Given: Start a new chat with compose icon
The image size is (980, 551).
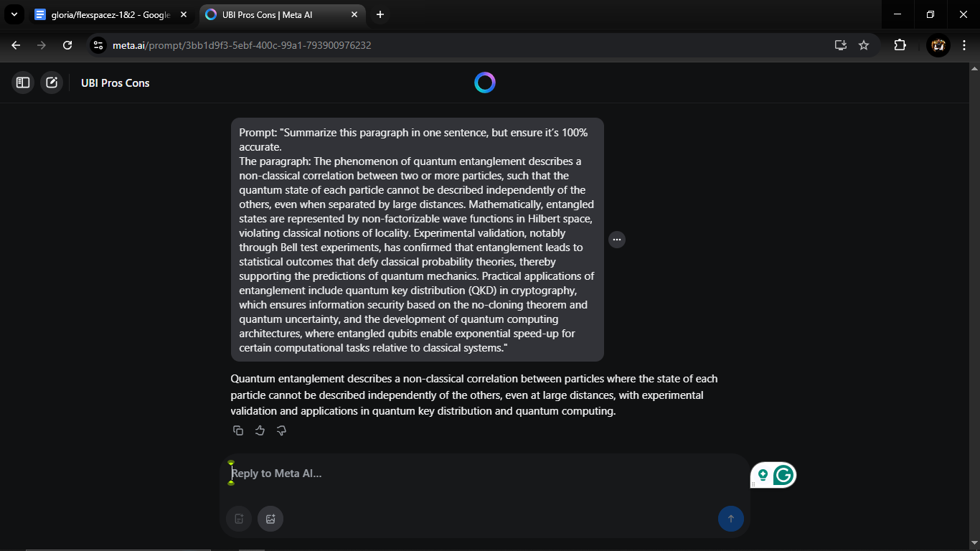Looking at the screenshot, I should point(52,83).
